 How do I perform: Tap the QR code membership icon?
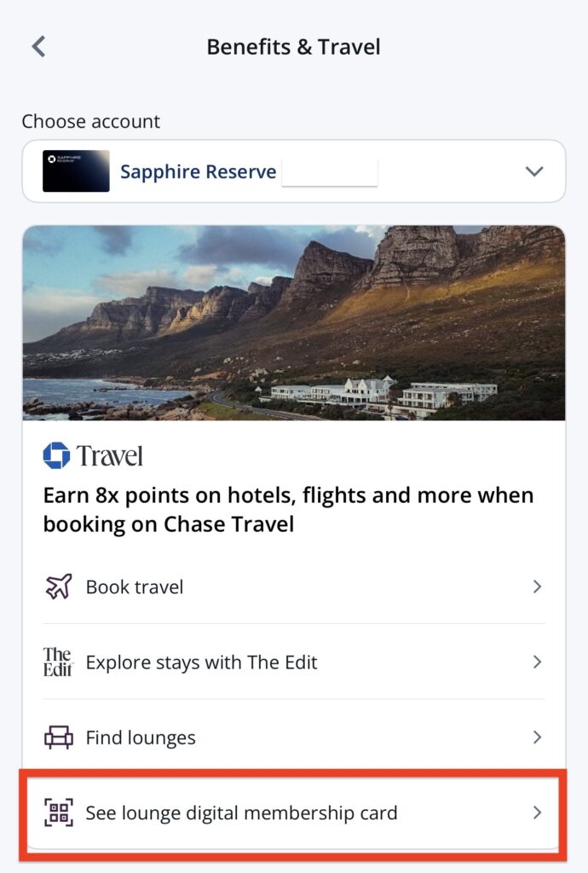pyautogui.click(x=58, y=812)
